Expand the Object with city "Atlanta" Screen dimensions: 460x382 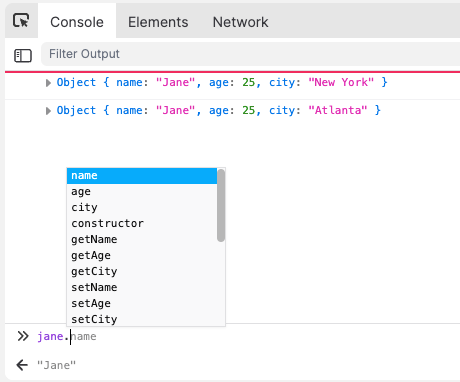pyautogui.click(x=48, y=111)
